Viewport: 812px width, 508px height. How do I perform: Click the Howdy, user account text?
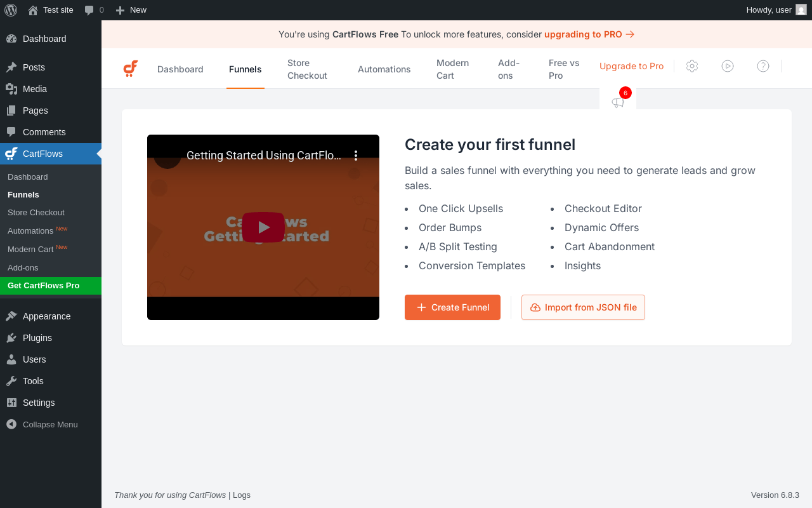coord(769,10)
